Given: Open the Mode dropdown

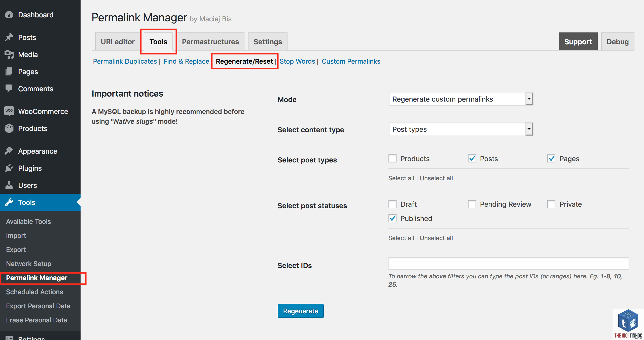Looking at the screenshot, I should click(x=461, y=99).
